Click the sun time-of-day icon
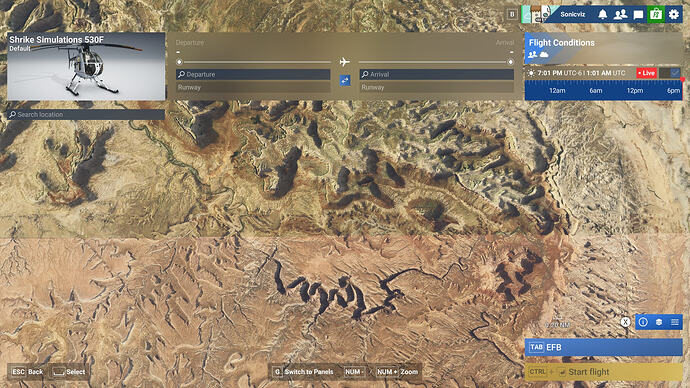Viewport: 690px width, 388px height. click(x=531, y=73)
